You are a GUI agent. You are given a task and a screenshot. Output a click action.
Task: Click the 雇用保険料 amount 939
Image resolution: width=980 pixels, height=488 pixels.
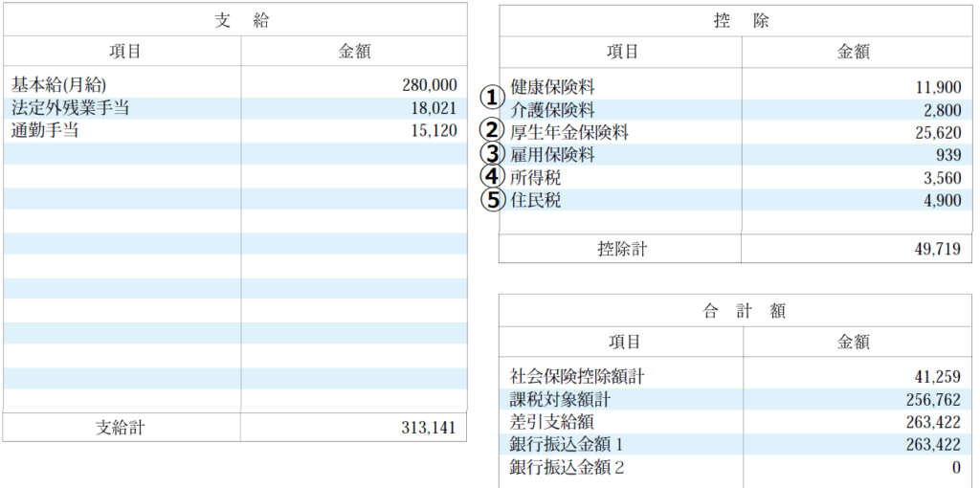[947, 155]
